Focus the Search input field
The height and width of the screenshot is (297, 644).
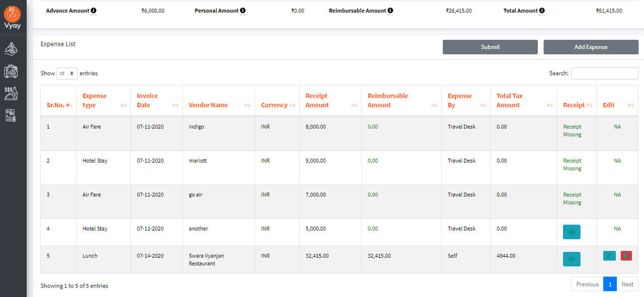pyautogui.click(x=604, y=73)
